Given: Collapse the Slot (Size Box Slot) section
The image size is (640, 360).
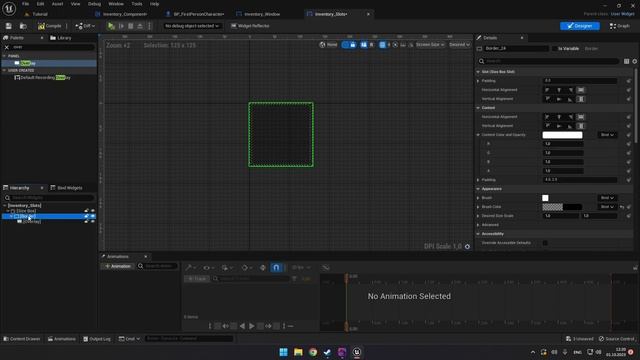Looking at the screenshot, I should point(478,72).
